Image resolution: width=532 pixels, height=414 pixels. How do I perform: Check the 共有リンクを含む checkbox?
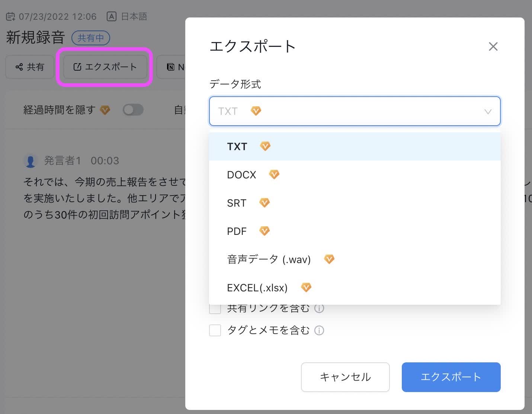tap(215, 308)
